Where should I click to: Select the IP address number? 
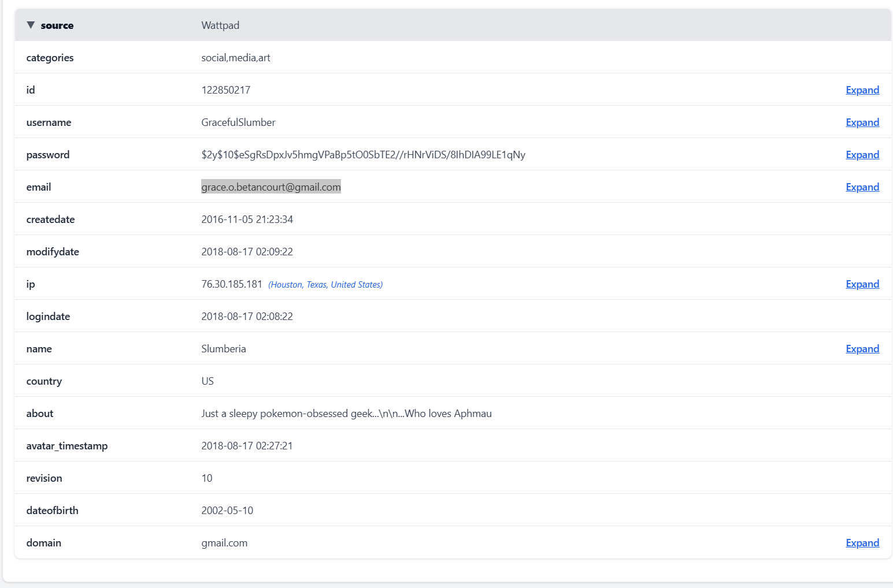(232, 284)
